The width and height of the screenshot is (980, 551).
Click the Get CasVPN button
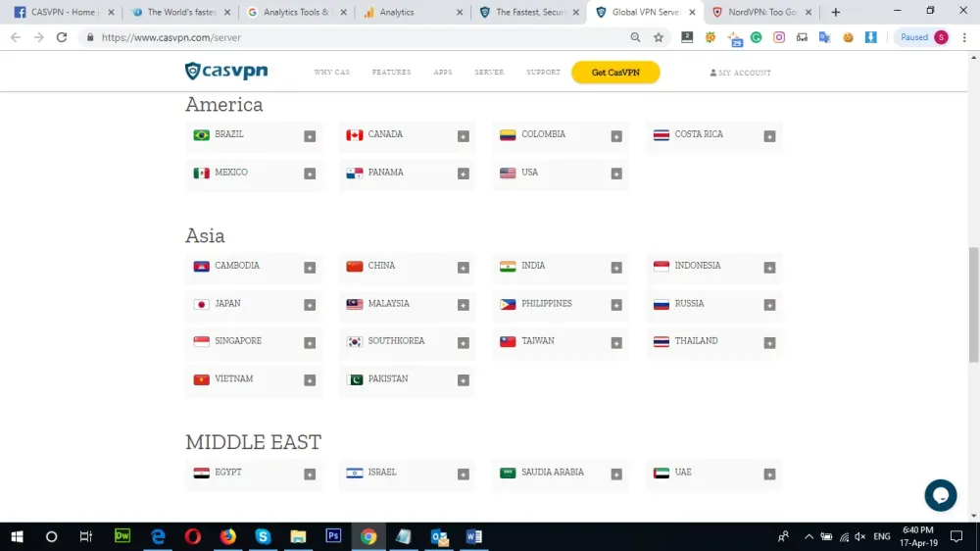click(x=615, y=73)
